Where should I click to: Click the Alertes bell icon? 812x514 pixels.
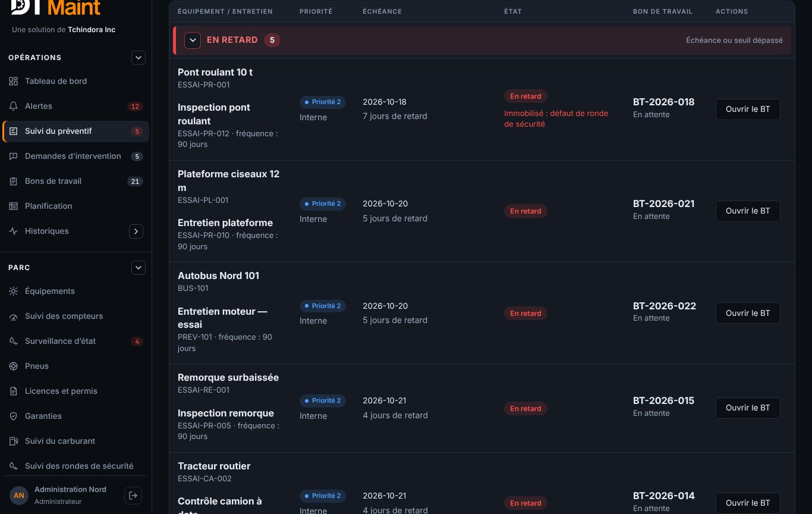point(14,106)
